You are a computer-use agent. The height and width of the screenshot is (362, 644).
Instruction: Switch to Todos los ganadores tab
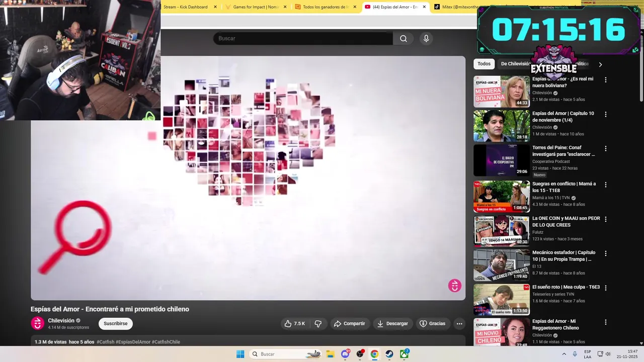pyautogui.click(x=325, y=7)
